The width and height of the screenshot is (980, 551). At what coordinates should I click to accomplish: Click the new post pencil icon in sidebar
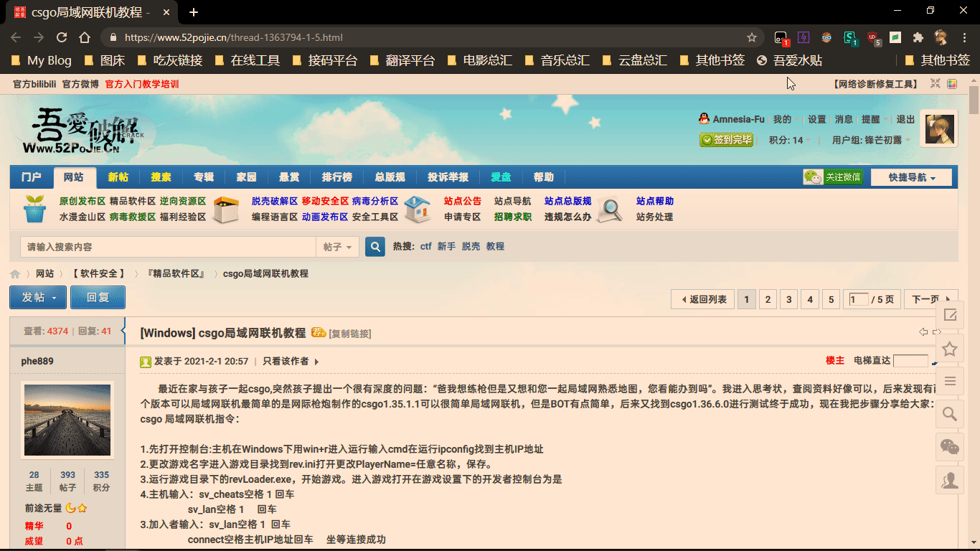coord(949,314)
